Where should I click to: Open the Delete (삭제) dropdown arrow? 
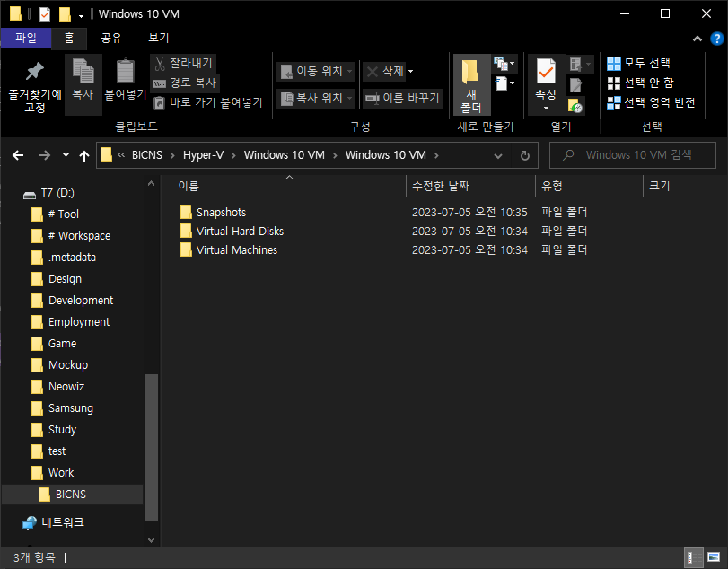pyautogui.click(x=410, y=71)
